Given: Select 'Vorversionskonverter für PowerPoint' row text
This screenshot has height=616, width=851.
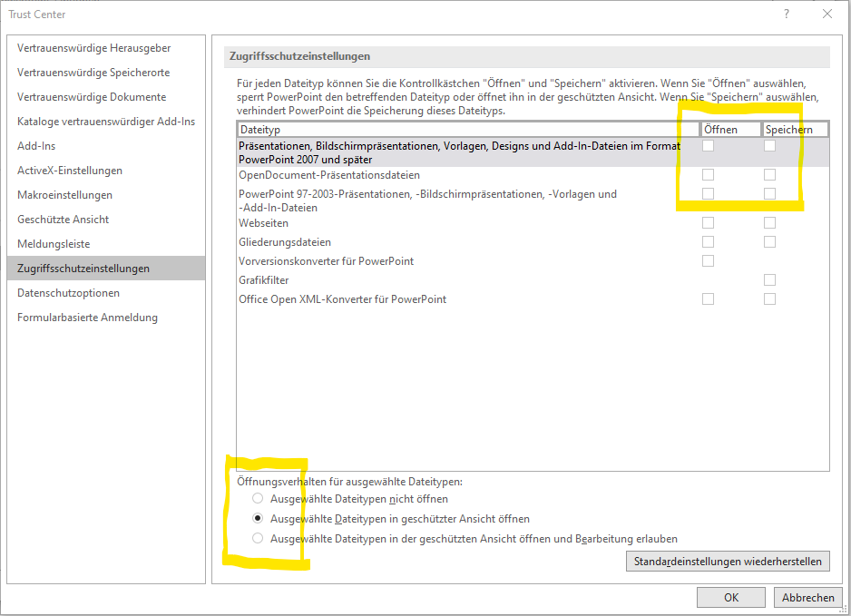Looking at the screenshot, I should 326,261.
